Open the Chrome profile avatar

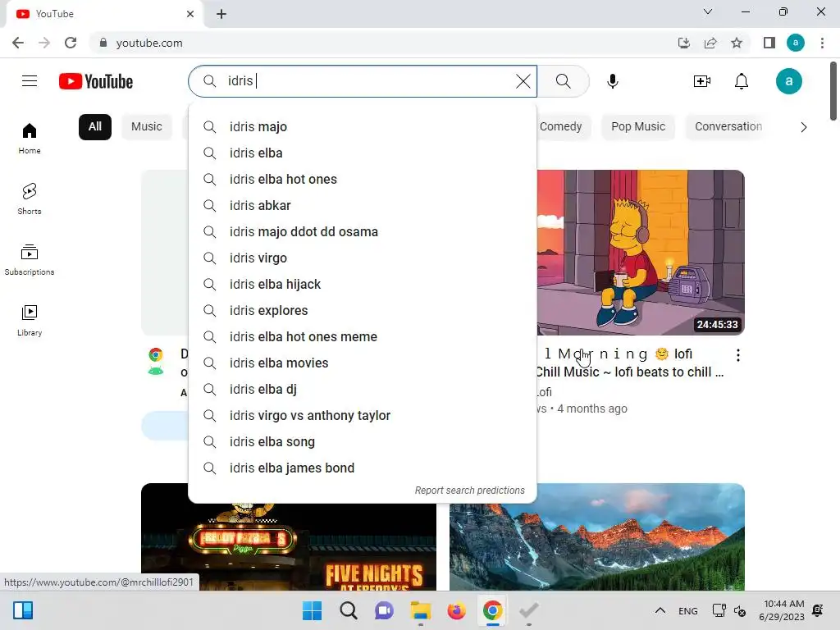pyautogui.click(x=796, y=43)
